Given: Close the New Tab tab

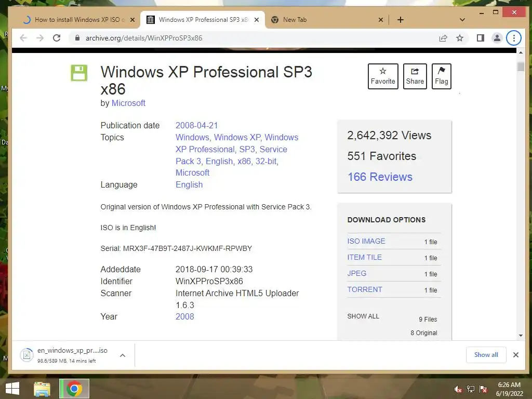Looking at the screenshot, I should click(381, 20).
